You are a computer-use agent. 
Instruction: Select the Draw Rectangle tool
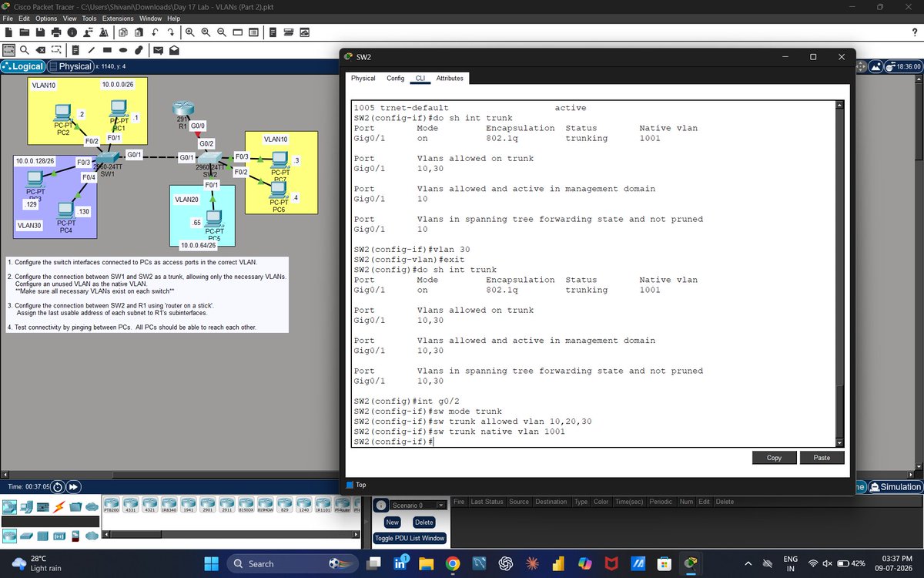(106, 51)
